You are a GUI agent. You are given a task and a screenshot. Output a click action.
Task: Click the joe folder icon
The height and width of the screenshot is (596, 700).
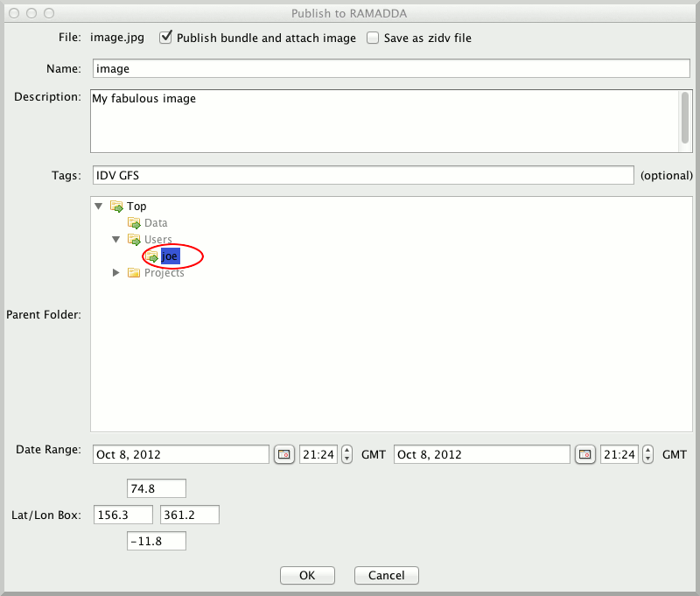click(x=152, y=256)
